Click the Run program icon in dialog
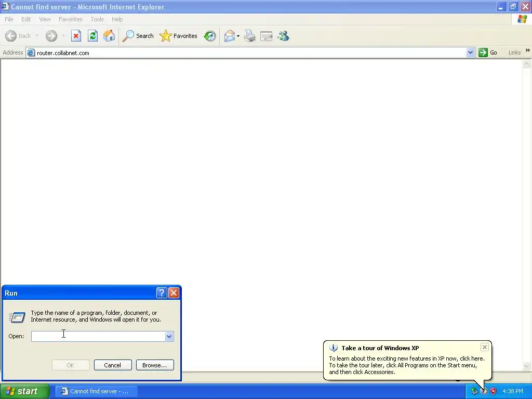 click(17, 317)
